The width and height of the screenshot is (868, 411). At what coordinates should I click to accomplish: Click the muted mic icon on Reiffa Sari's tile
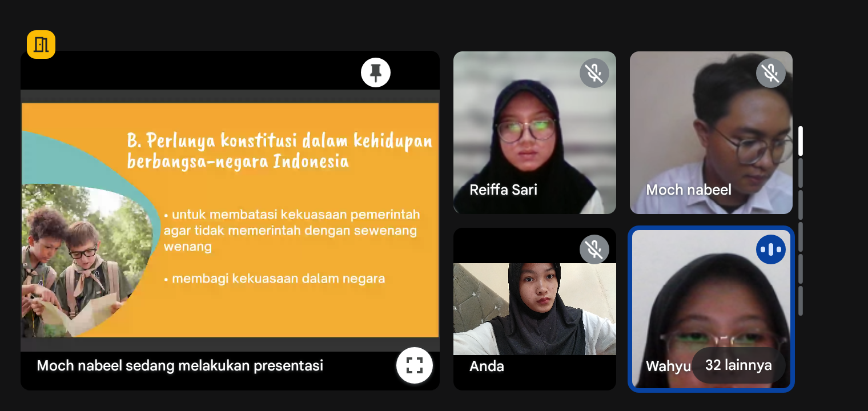point(594,73)
